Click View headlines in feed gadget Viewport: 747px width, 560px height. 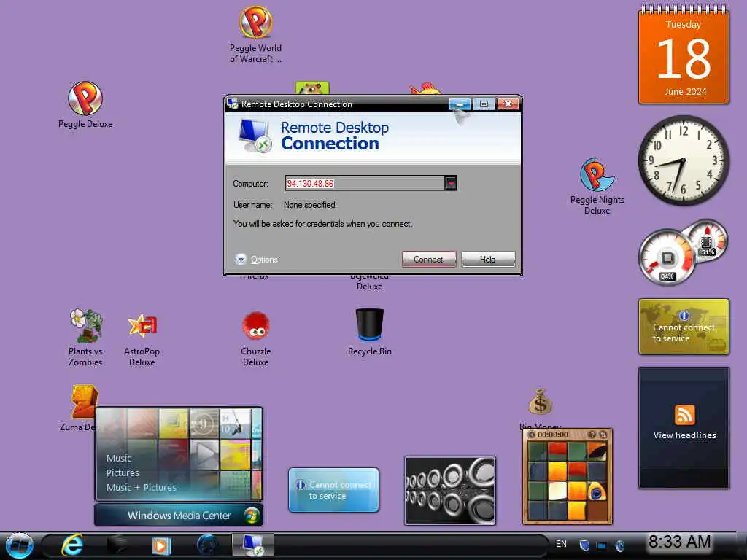coord(684,435)
